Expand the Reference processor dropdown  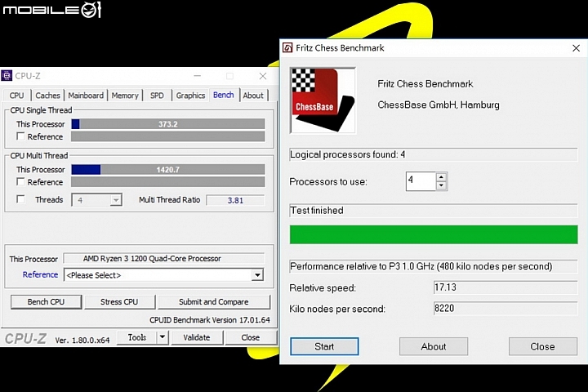click(x=257, y=275)
